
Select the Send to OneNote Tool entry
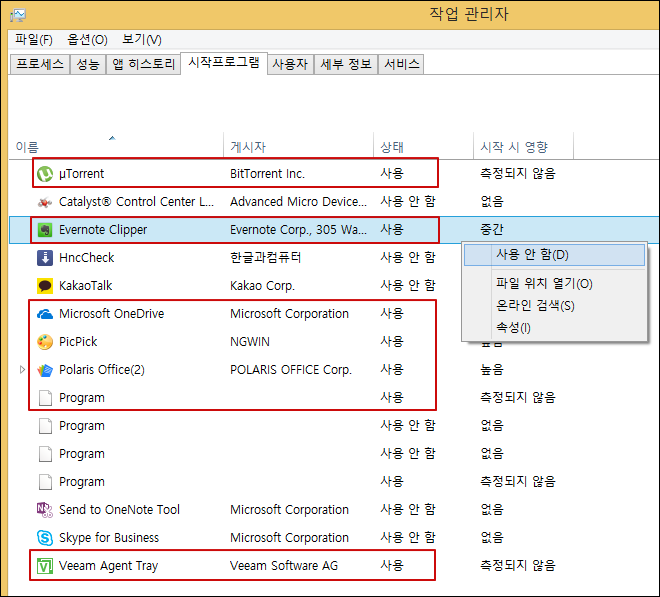(119, 510)
